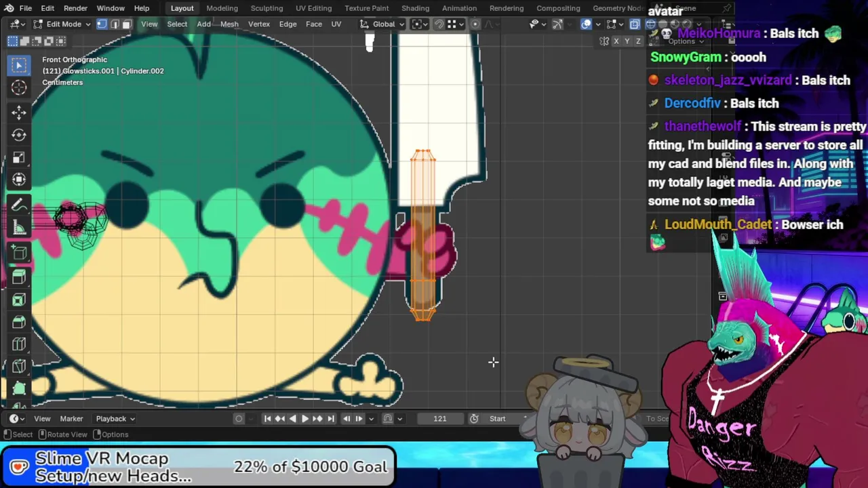Activate the Loop Cut tool
This screenshot has width=868, height=488.
[19, 345]
